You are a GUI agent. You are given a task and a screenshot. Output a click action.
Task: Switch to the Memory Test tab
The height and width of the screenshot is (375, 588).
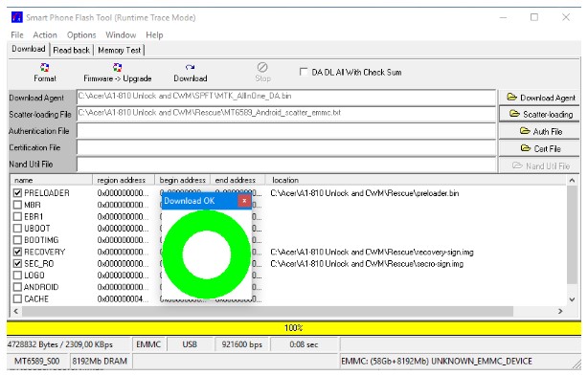click(120, 50)
